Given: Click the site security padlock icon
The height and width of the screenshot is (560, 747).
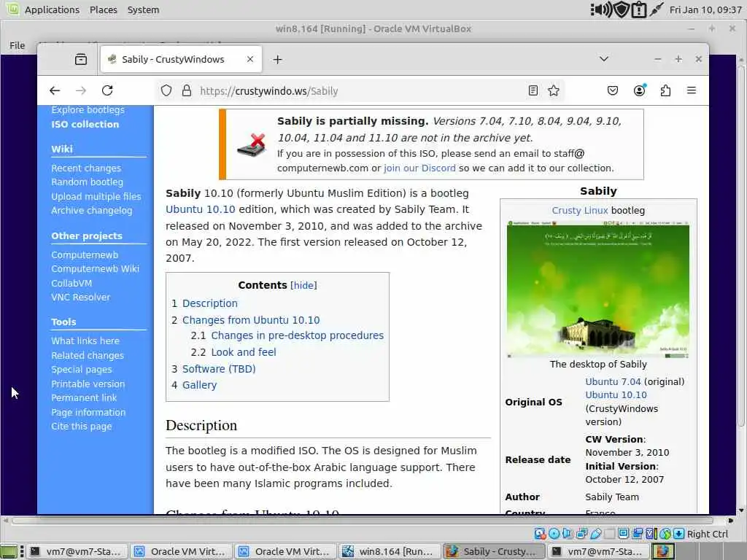Looking at the screenshot, I should pos(187,90).
